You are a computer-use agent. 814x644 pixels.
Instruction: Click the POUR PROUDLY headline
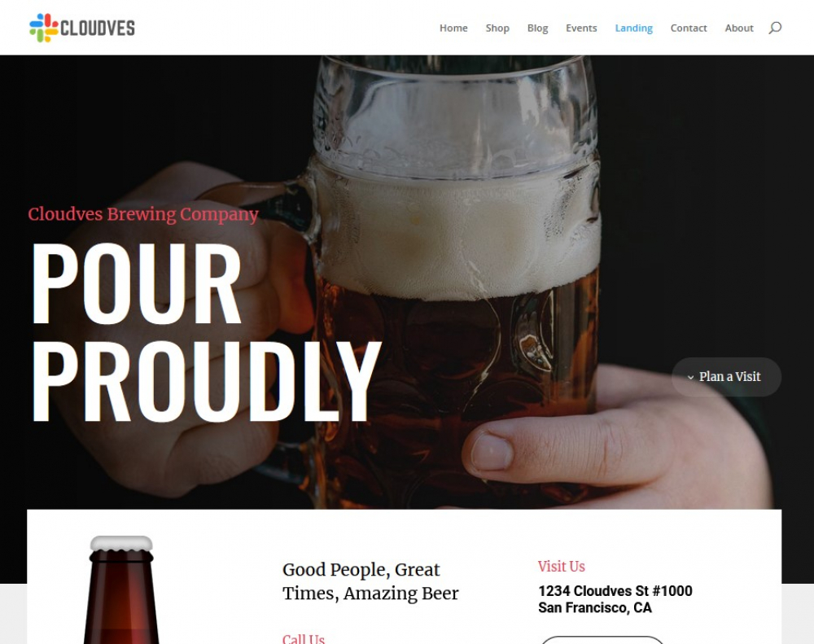[207, 332]
